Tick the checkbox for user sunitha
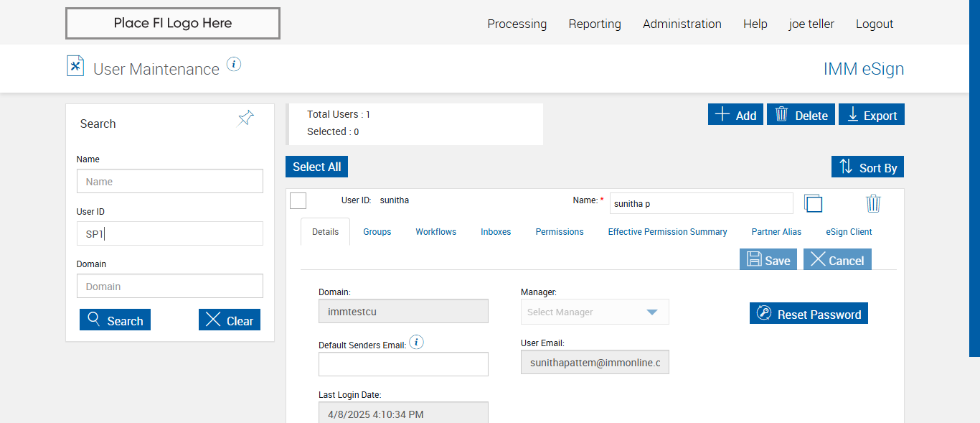Viewport: 980px width, 423px height. coord(298,201)
